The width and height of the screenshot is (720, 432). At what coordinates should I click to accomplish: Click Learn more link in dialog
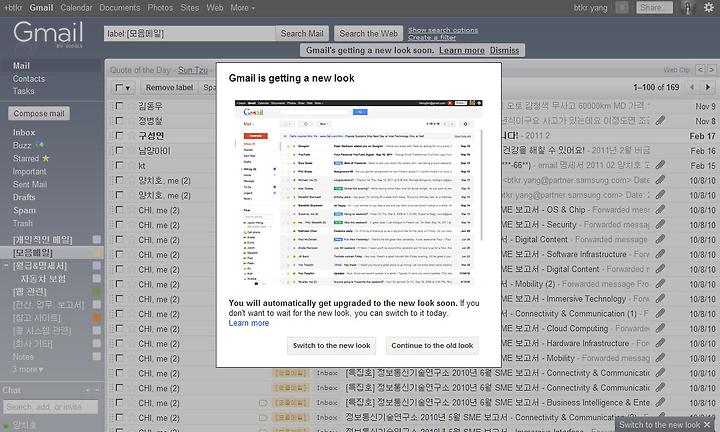point(249,323)
